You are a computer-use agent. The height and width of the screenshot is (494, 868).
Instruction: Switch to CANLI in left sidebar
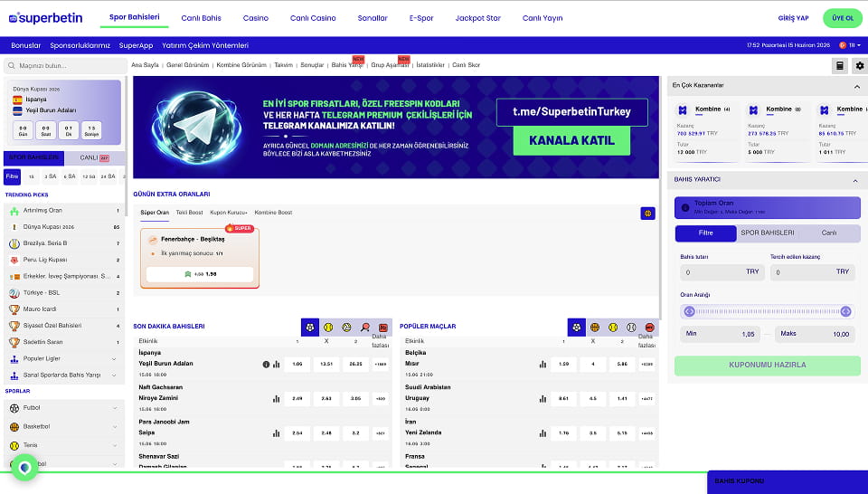95,157
